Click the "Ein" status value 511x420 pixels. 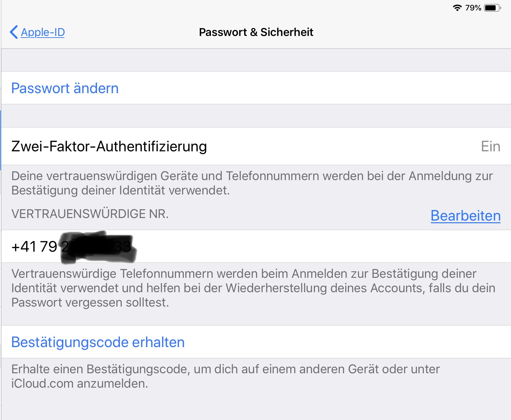(x=490, y=146)
